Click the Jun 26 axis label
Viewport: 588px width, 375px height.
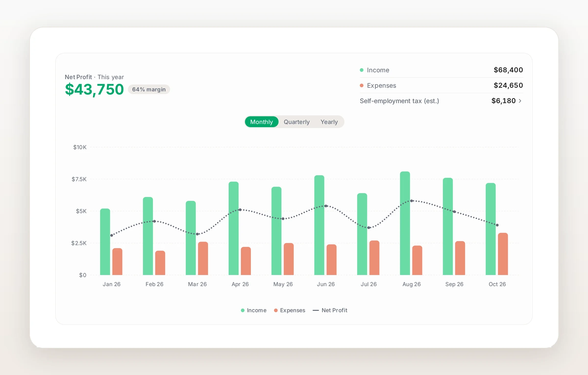[326, 284]
